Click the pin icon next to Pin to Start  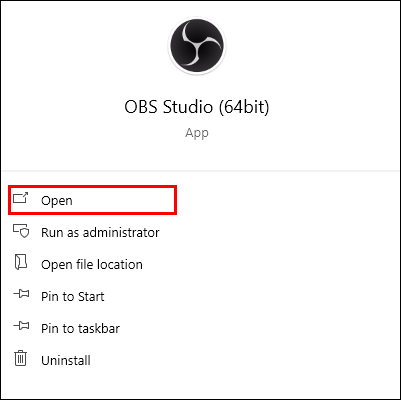[x=21, y=294]
